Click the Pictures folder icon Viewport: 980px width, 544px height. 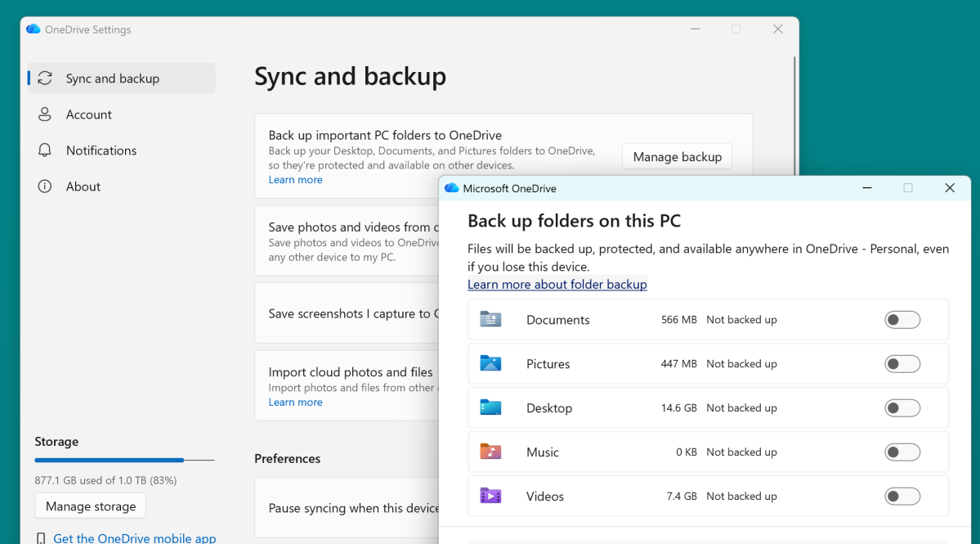490,363
